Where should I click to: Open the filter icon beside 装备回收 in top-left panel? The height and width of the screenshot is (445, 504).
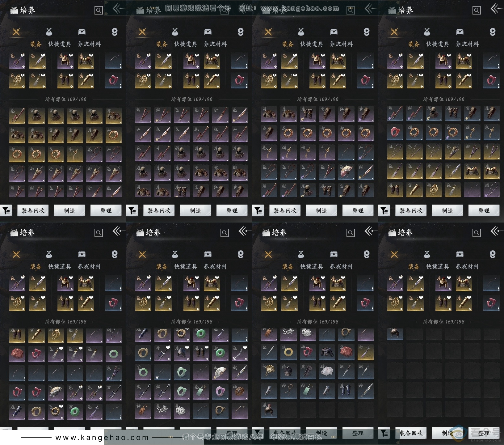[6, 211]
